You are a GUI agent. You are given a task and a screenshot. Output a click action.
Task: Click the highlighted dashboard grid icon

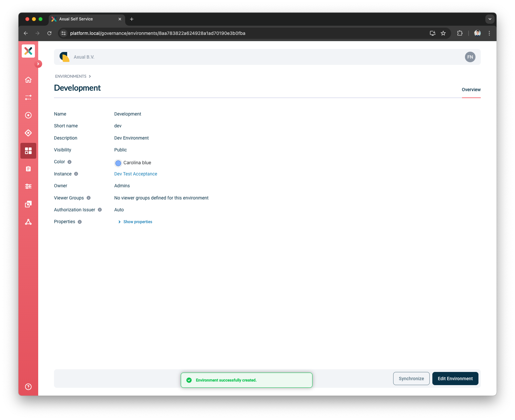[x=28, y=151]
